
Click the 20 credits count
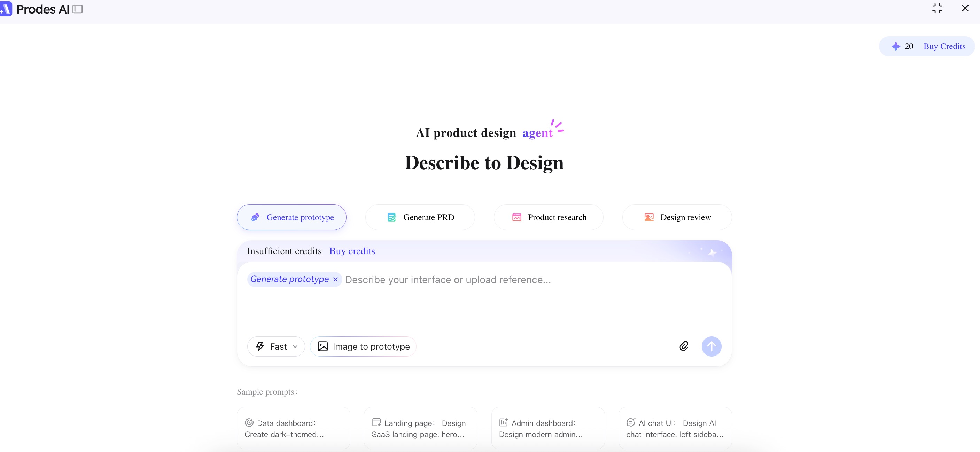pos(909,46)
